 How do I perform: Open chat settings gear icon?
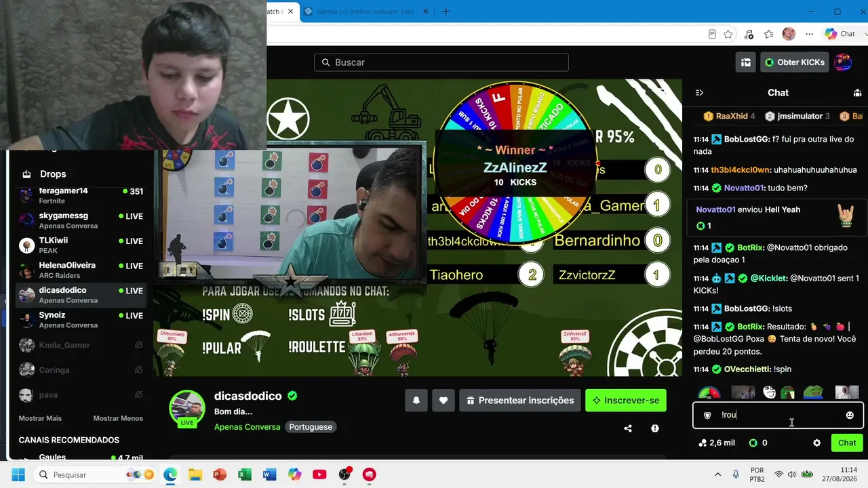(x=817, y=443)
